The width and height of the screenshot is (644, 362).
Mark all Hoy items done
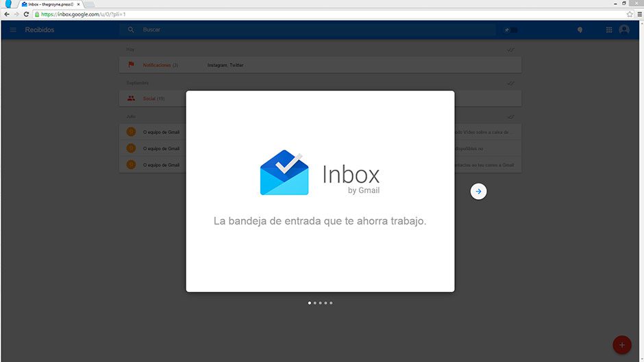pyautogui.click(x=510, y=50)
